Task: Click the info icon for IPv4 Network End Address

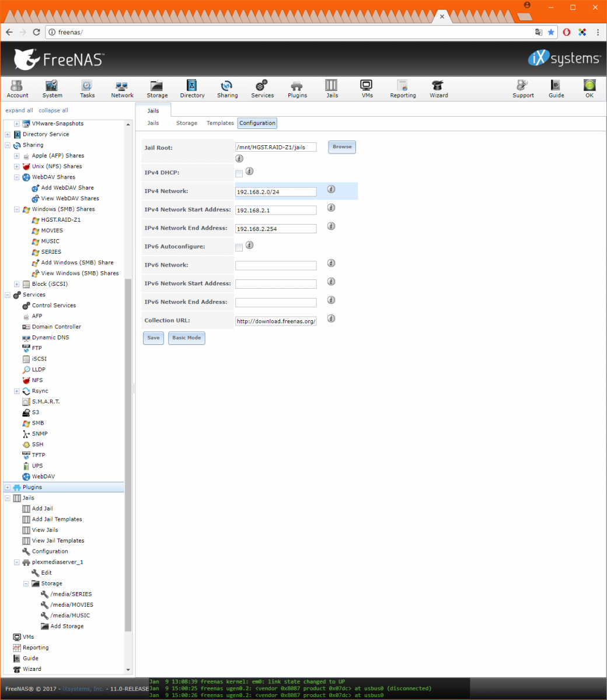Action: point(331,226)
